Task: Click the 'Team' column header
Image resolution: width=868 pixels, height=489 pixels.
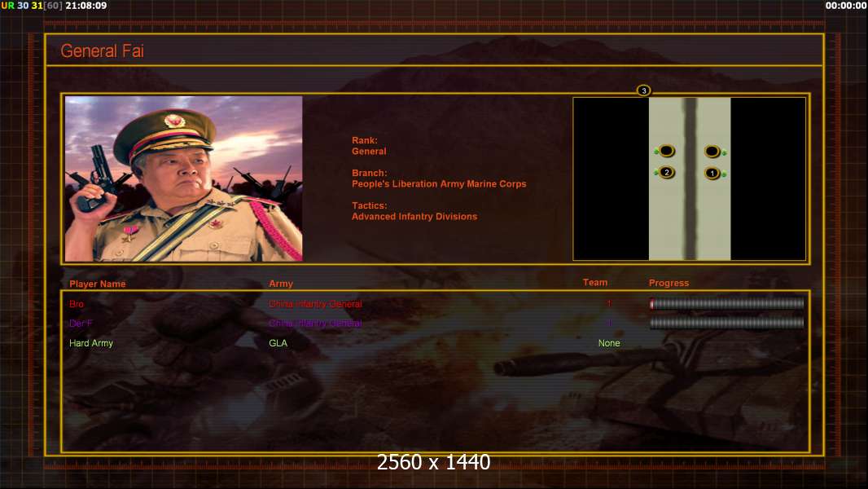Action: coord(595,283)
